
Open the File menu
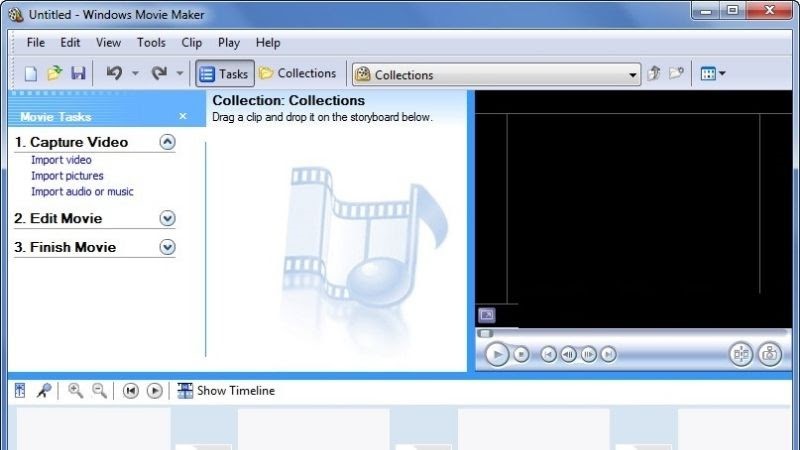[x=36, y=43]
